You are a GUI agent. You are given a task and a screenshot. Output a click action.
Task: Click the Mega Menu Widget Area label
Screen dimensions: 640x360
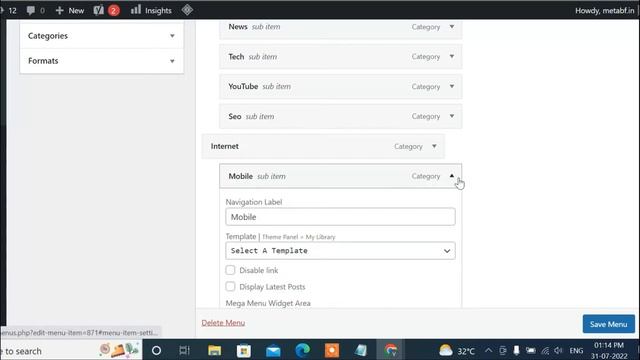[268, 303]
